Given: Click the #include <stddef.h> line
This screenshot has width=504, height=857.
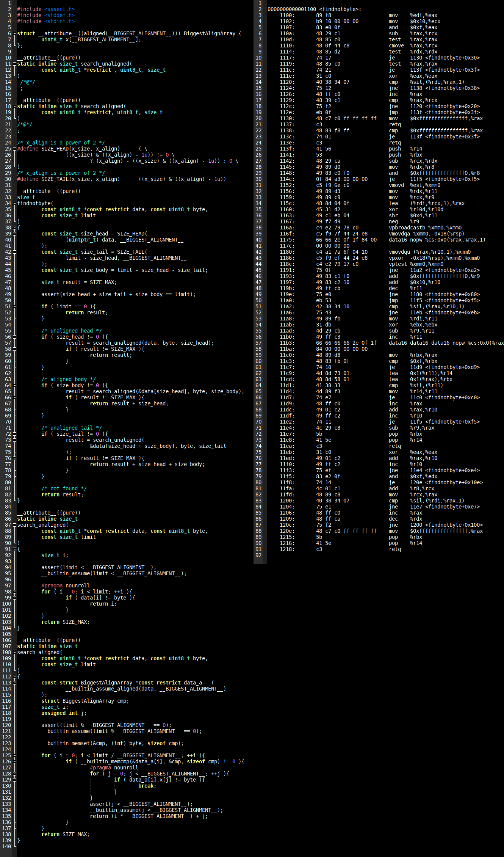Looking at the screenshot, I should [46, 16].
